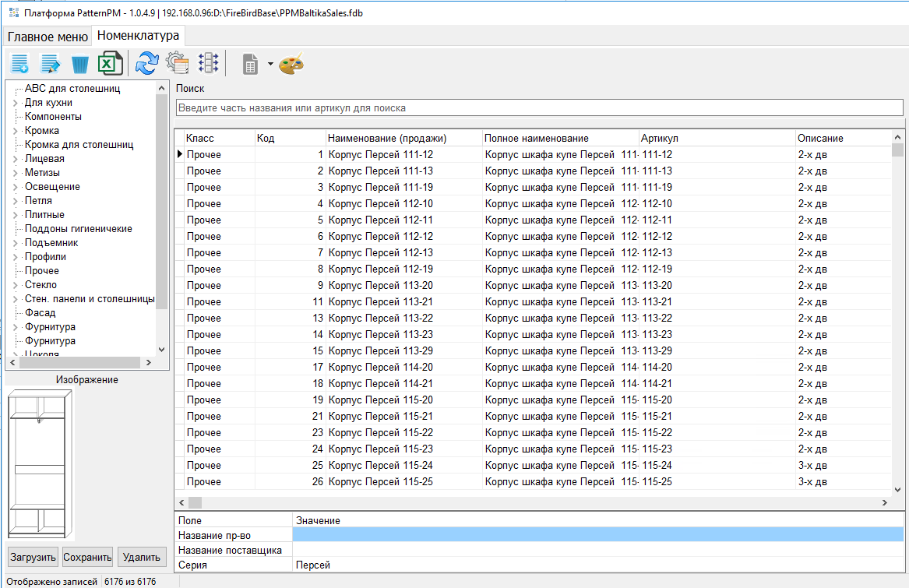This screenshot has height=588, width=909.
Task: Switch to the Главное меню tab
Action: tap(48, 37)
